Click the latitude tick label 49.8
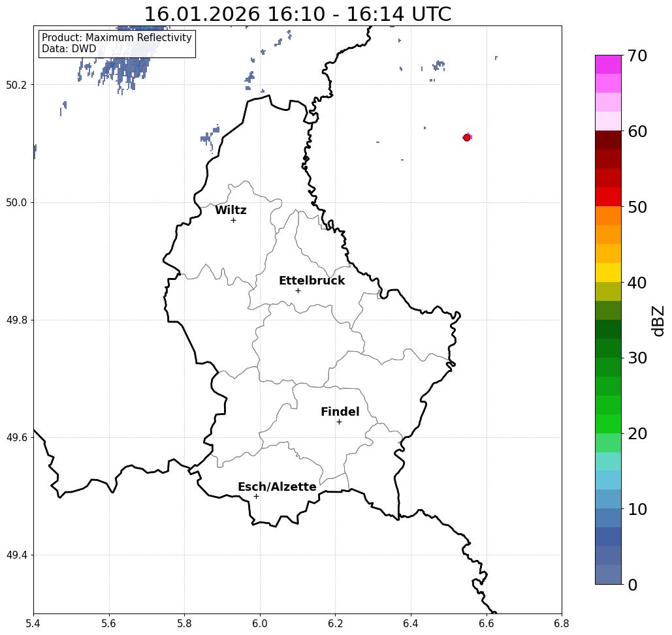This screenshot has height=635, width=672. (x=16, y=320)
